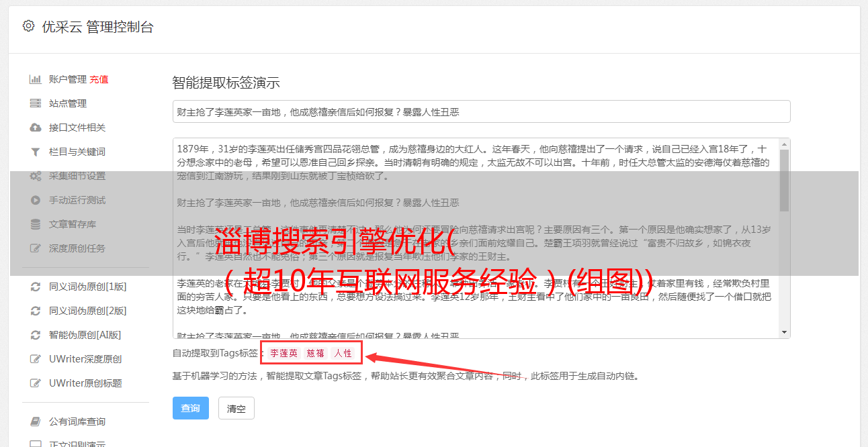Click the scroll up arrow of article textarea
The image size is (868, 447).
tap(784, 144)
